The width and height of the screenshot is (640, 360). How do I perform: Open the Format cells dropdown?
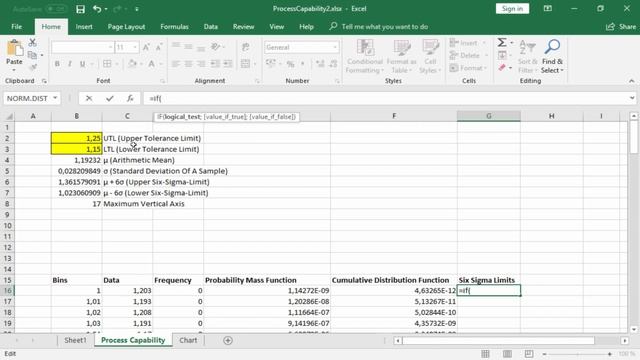click(485, 68)
